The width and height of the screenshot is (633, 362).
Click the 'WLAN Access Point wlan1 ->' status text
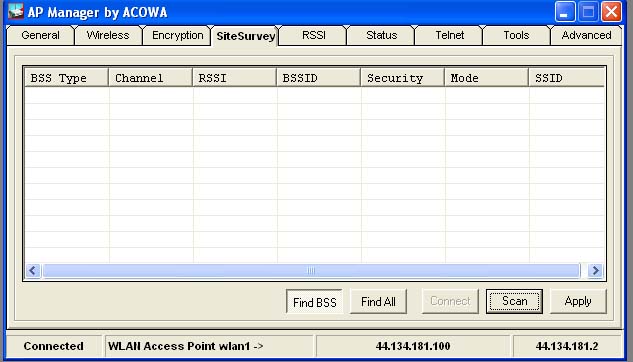[x=186, y=346]
